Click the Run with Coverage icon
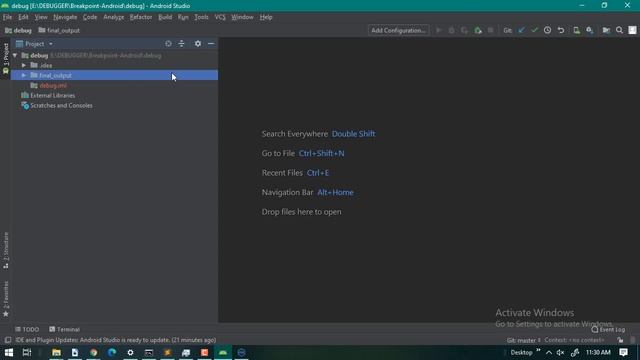The height and width of the screenshot is (360, 640). (x=464, y=30)
